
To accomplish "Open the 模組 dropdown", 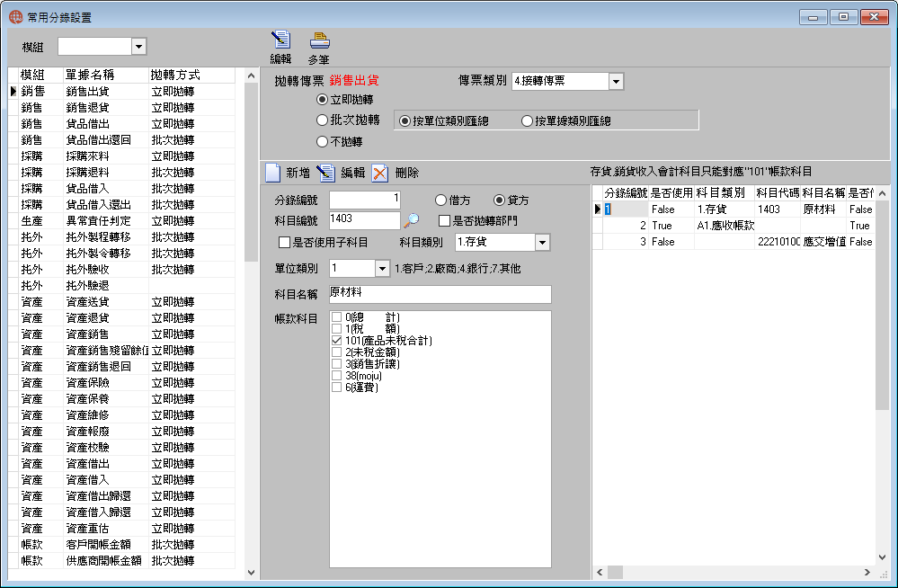I will 138,47.
